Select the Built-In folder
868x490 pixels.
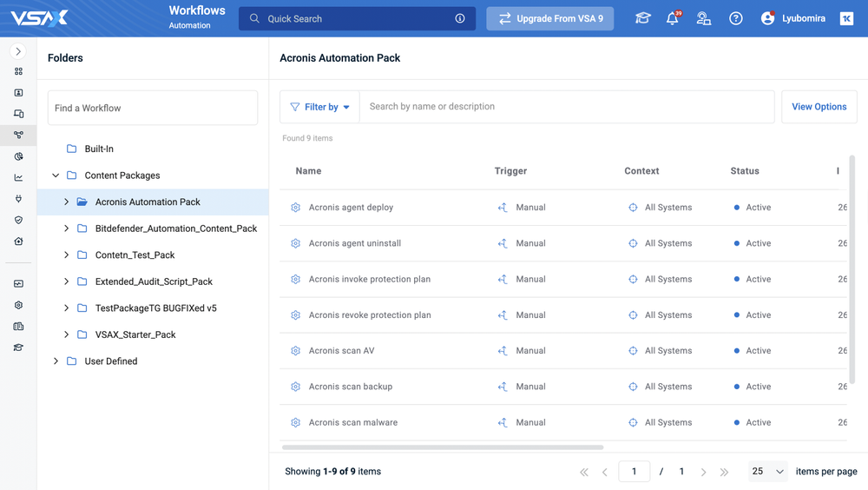click(99, 149)
